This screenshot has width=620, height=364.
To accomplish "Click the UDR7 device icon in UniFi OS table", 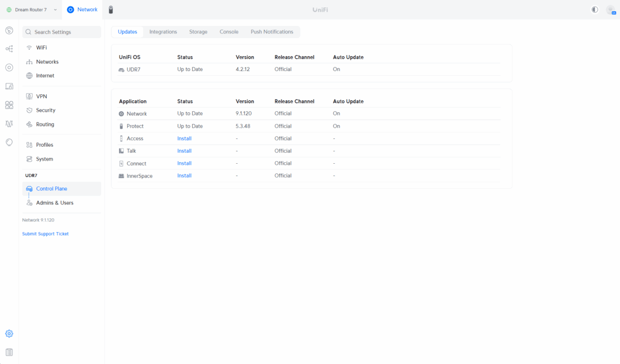I will coord(121,69).
